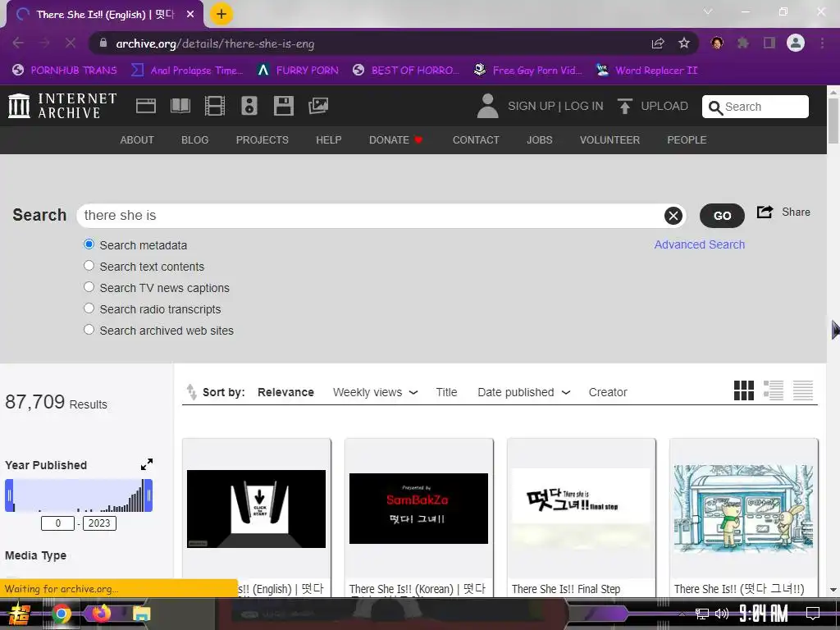Open the Video film-strip icon
Image resolution: width=840 pixels, height=630 pixels.
(x=215, y=106)
